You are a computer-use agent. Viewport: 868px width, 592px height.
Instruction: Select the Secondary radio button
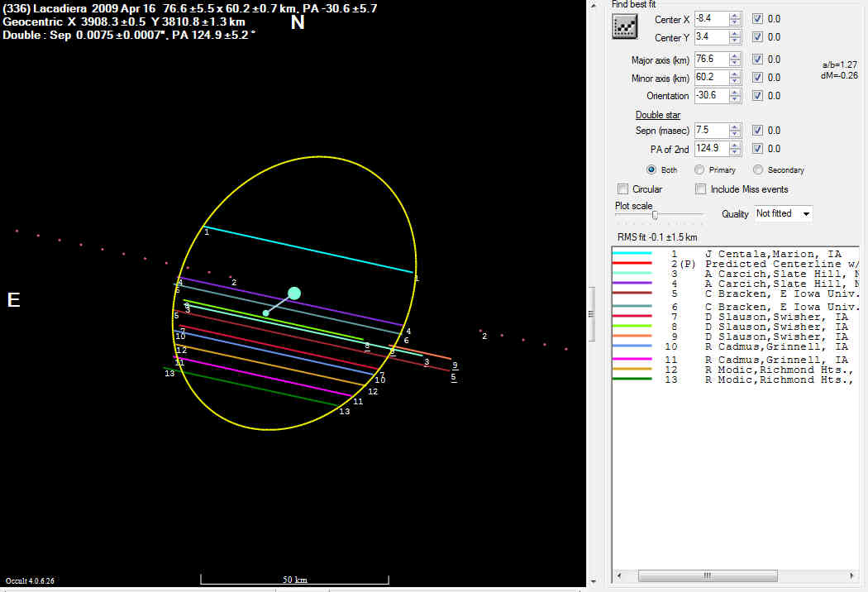coord(758,170)
